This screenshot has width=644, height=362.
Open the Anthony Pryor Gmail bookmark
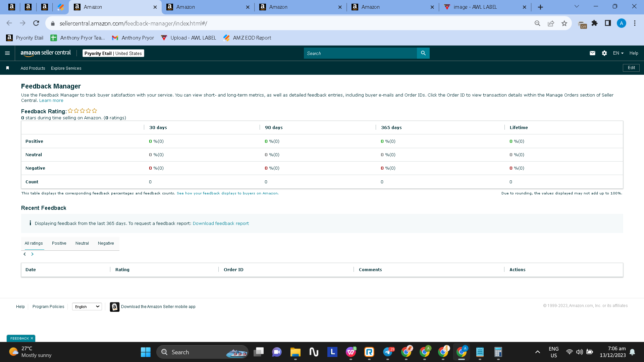coord(133,38)
